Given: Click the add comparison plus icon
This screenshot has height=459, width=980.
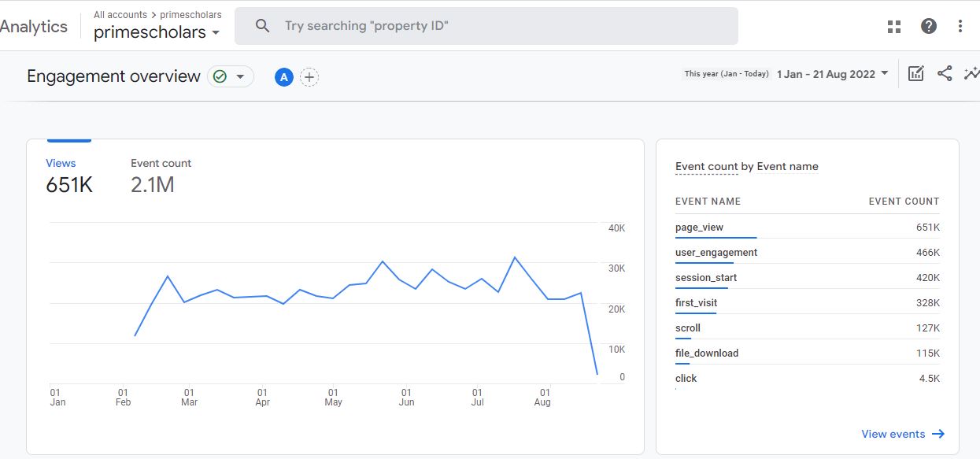Looking at the screenshot, I should [x=309, y=77].
